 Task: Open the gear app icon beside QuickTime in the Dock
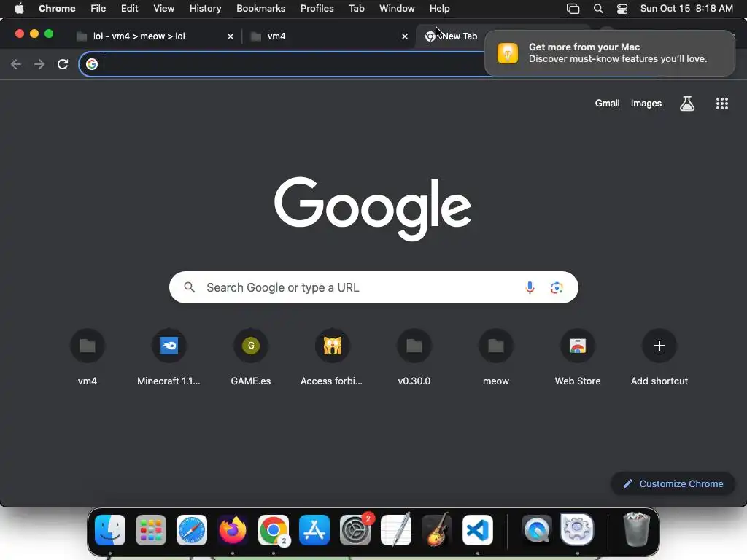coord(577,529)
